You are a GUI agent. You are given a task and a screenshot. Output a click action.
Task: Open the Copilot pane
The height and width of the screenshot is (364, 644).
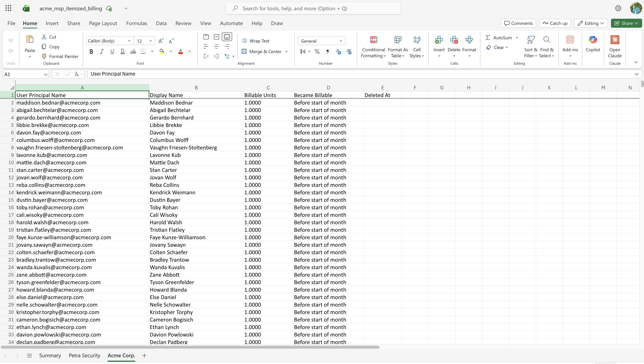(x=593, y=45)
